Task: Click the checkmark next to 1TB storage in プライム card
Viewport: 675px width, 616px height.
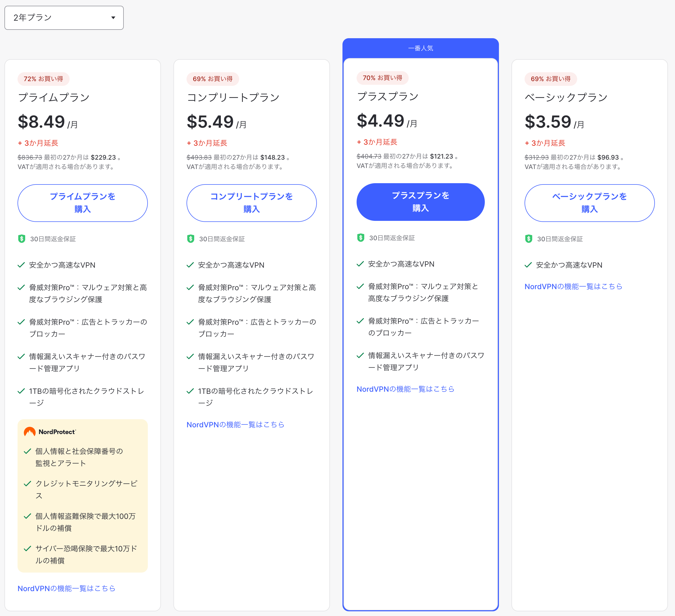Action: (x=21, y=391)
